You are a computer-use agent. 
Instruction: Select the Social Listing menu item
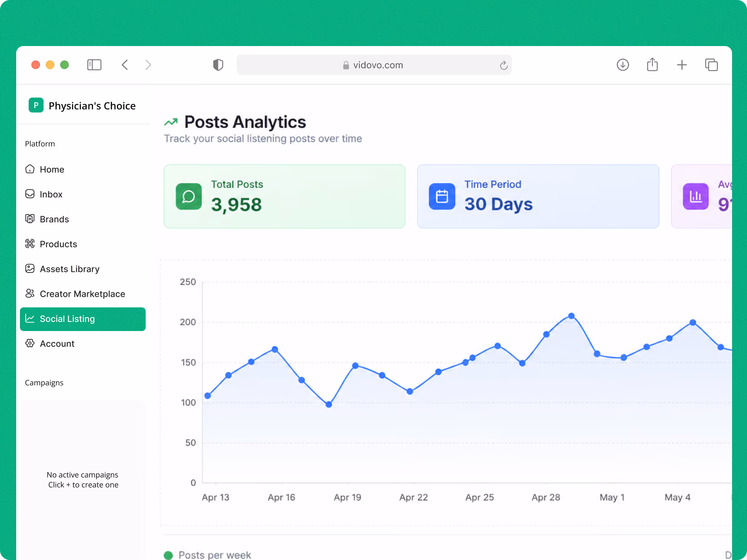tap(83, 319)
